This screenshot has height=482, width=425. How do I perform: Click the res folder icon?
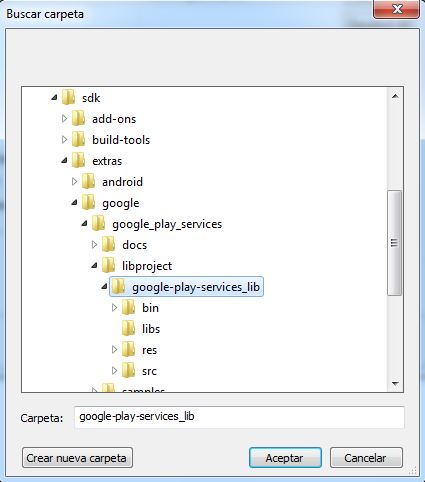click(x=129, y=349)
